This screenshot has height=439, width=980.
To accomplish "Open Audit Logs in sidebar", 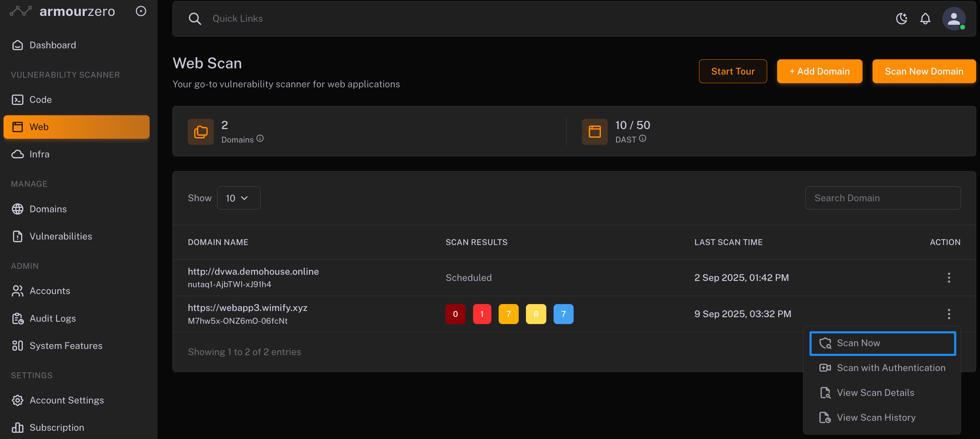I will [53, 318].
